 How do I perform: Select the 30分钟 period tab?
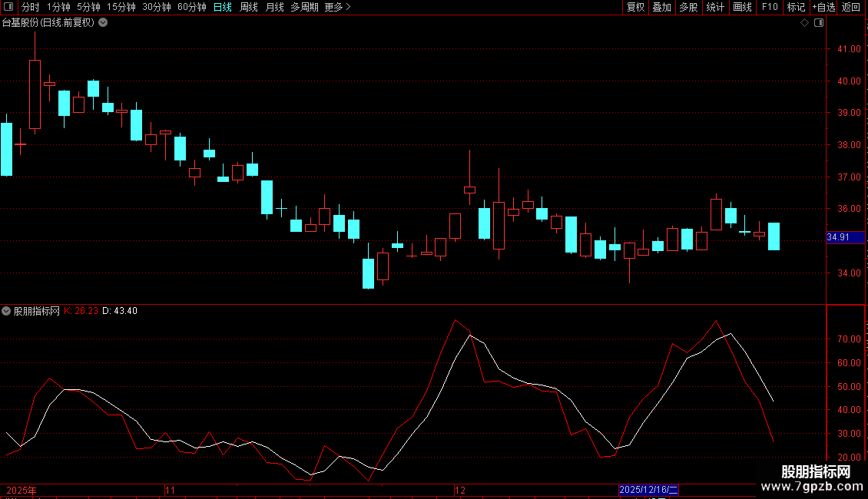coord(157,7)
